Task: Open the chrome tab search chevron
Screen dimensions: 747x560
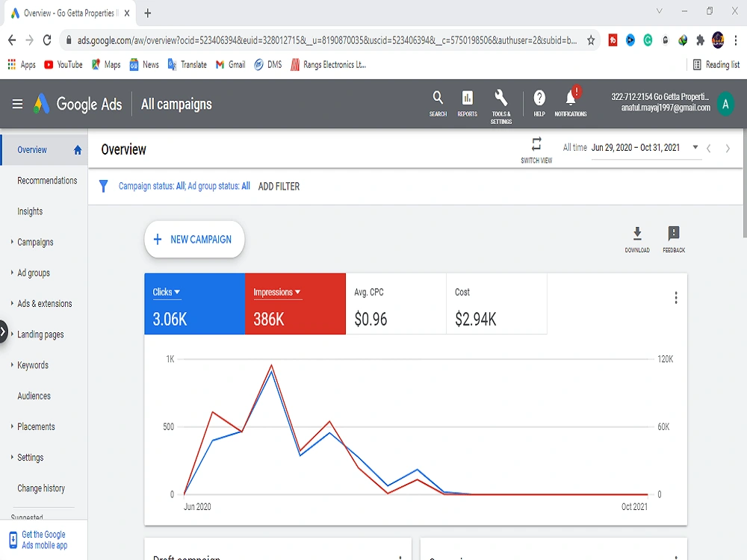Action: point(660,11)
